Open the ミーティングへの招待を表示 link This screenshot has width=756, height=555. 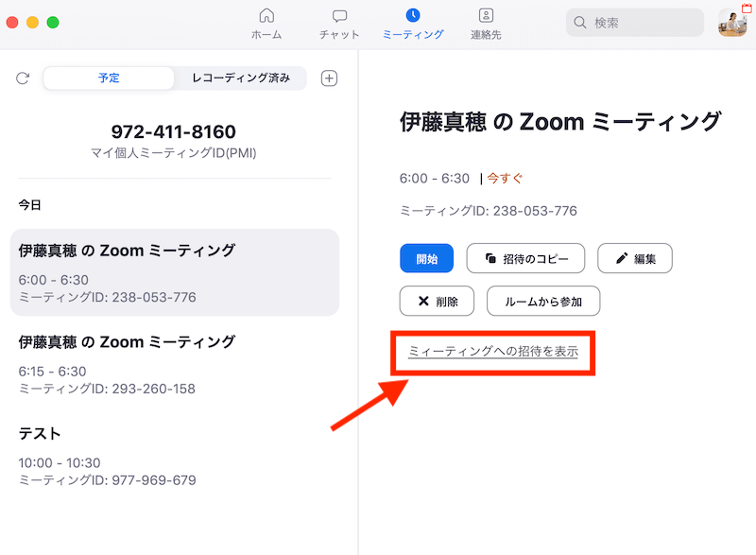(x=493, y=352)
